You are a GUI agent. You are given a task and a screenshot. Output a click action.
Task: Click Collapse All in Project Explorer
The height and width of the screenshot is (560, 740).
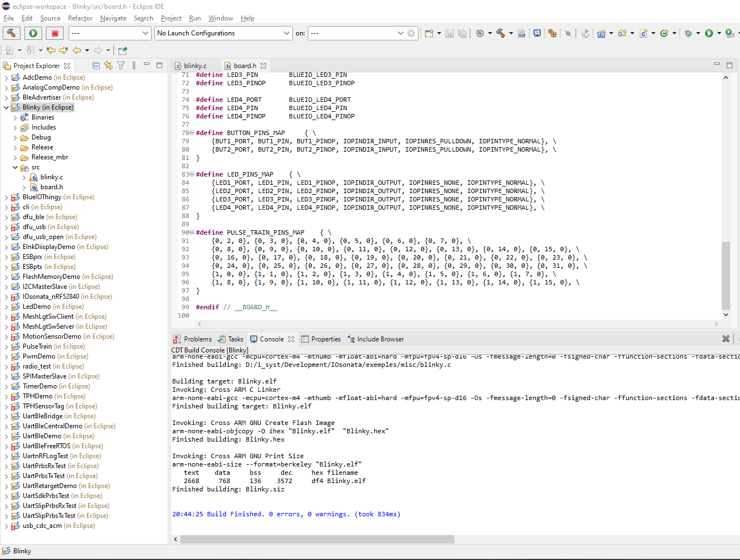click(96, 65)
